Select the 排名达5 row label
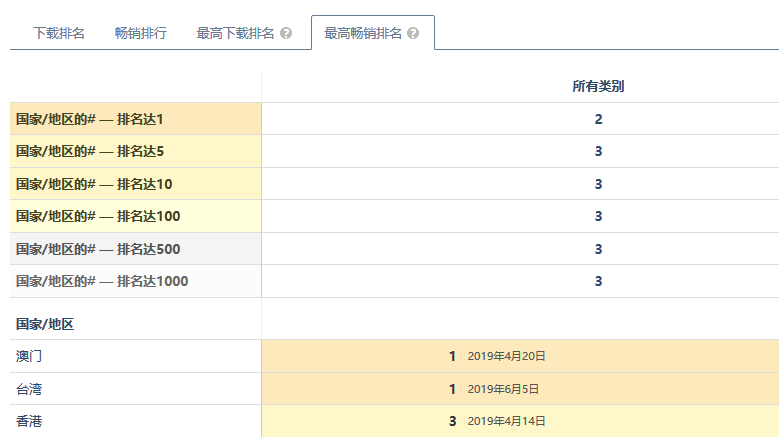 coord(90,152)
